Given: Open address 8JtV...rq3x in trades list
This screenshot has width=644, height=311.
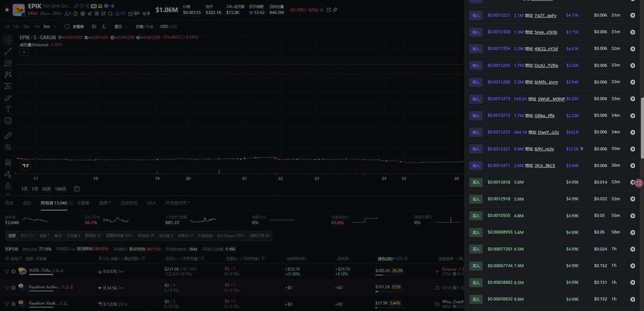Looking at the screenshot, I should 544,149.
